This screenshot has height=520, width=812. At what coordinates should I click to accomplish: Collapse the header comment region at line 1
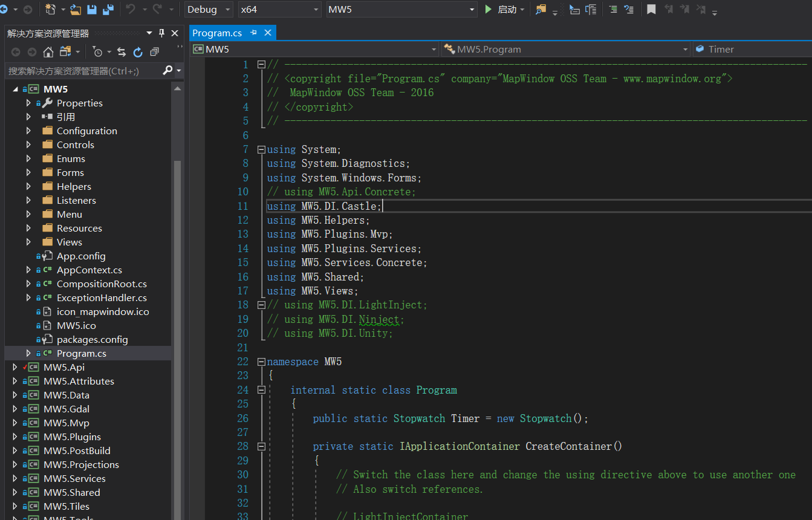point(261,64)
